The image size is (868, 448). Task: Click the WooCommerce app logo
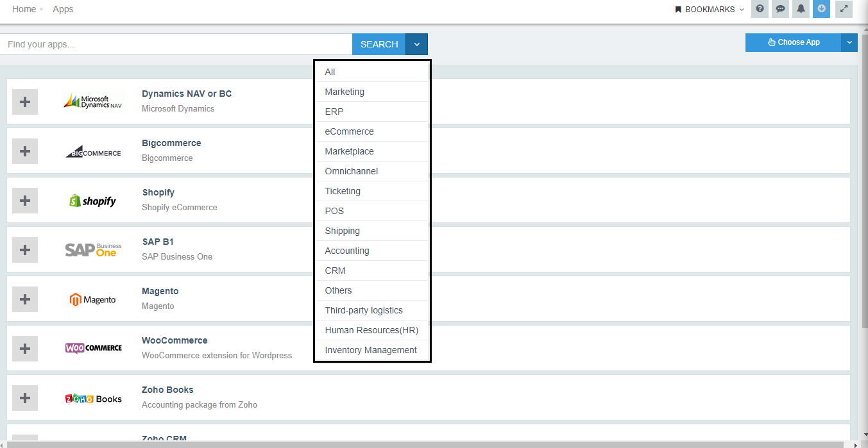click(94, 348)
